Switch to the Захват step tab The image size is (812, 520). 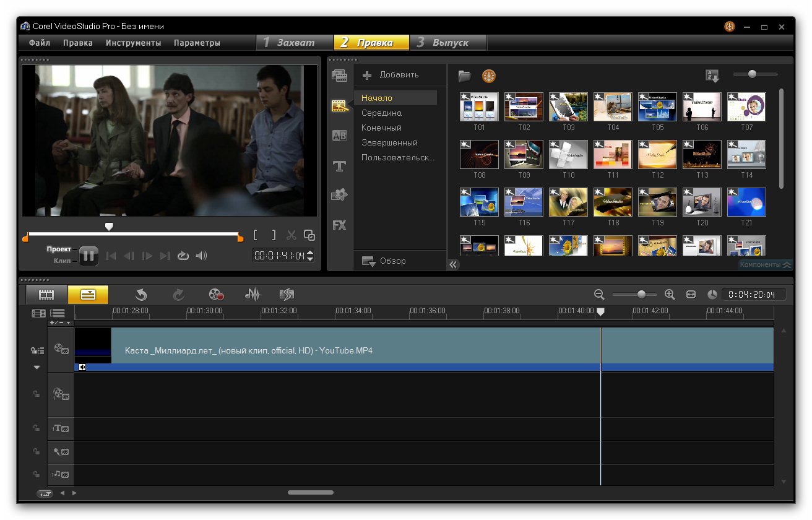[x=295, y=43]
